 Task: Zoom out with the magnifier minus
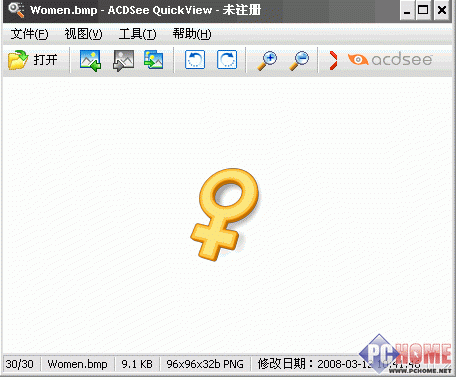click(x=299, y=61)
